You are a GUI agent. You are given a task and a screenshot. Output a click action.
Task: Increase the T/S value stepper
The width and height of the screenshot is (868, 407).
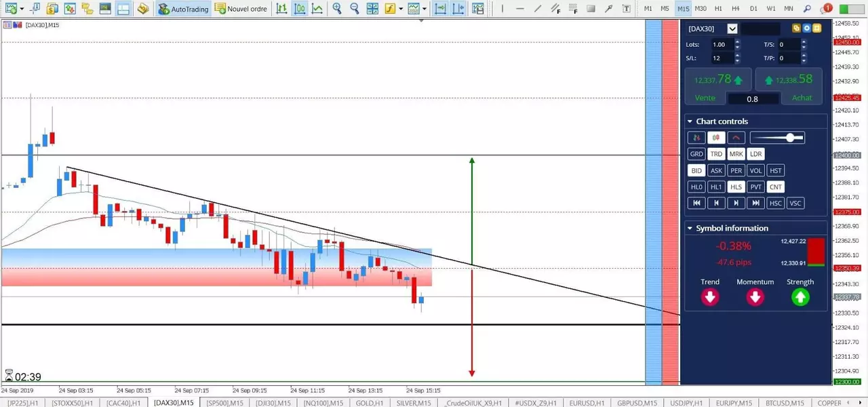pyautogui.click(x=804, y=42)
